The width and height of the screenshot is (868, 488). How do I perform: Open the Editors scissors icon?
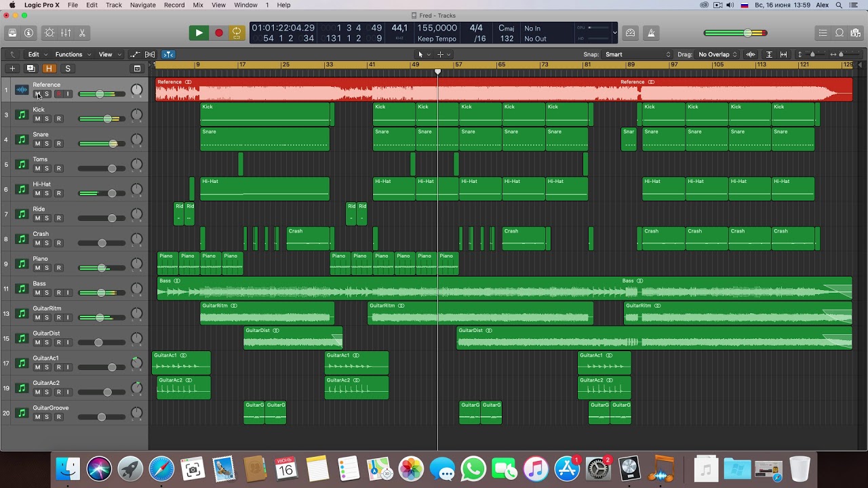(82, 33)
